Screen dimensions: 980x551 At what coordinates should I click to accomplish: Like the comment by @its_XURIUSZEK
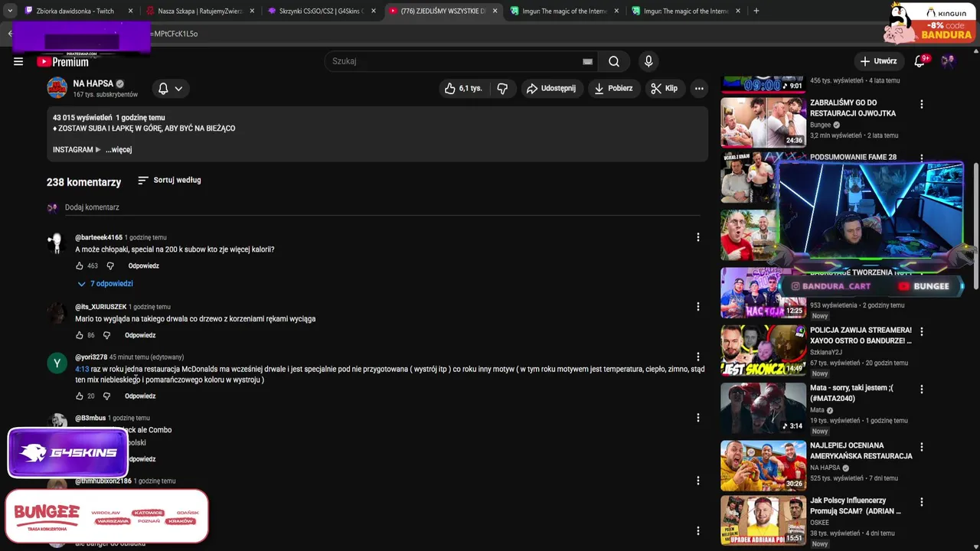80,335
